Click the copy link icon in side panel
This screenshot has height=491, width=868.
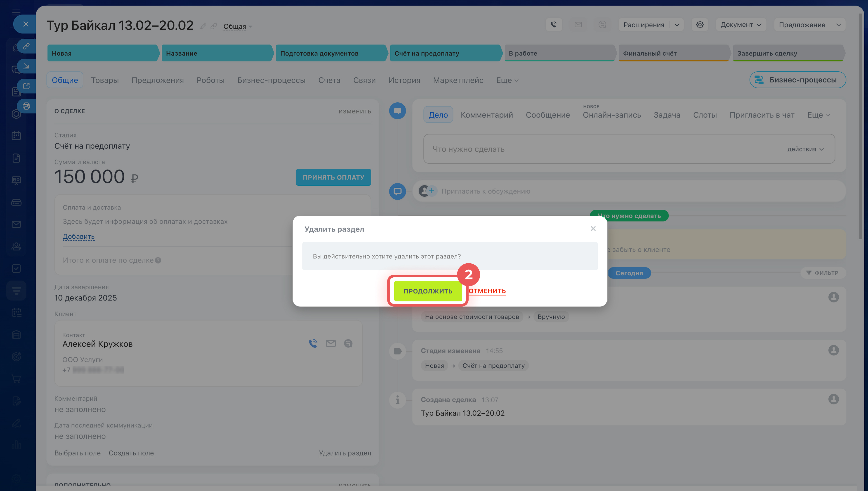[26, 46]
